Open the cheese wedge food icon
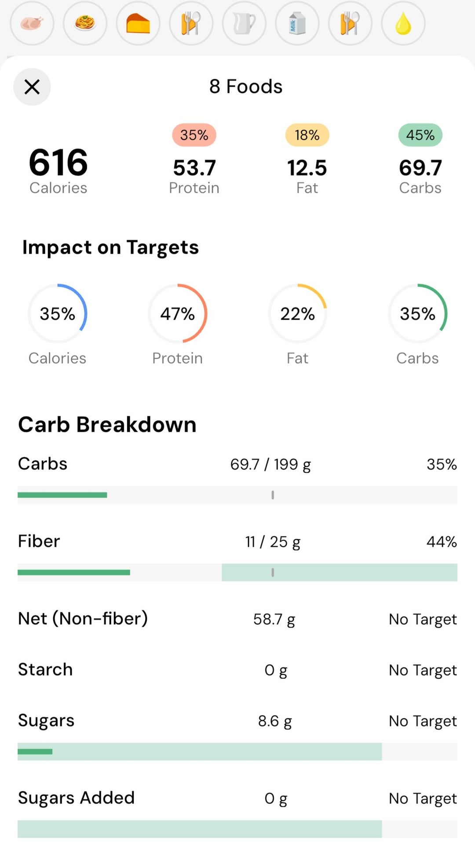Screen dimensions: 475x868 point(138,23)
